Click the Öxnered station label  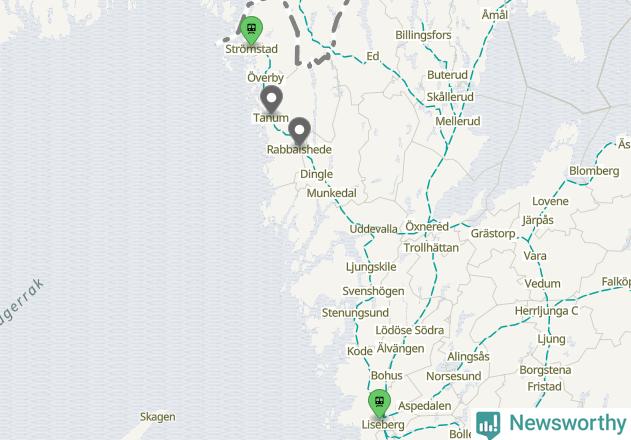tap(427, 227)
